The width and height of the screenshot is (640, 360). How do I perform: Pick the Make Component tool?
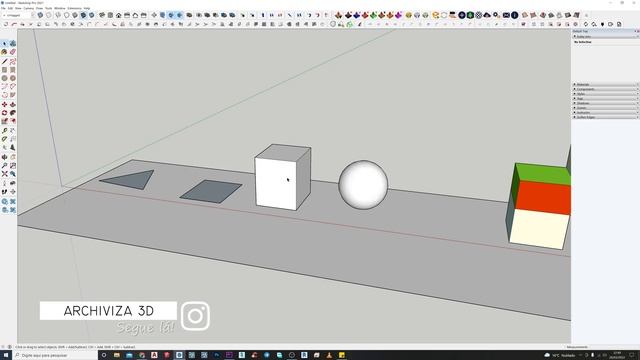(x=13, y=43)
